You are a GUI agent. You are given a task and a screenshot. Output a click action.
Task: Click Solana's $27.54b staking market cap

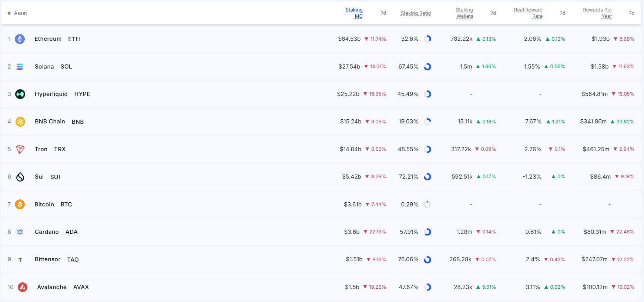click(349, 67)
